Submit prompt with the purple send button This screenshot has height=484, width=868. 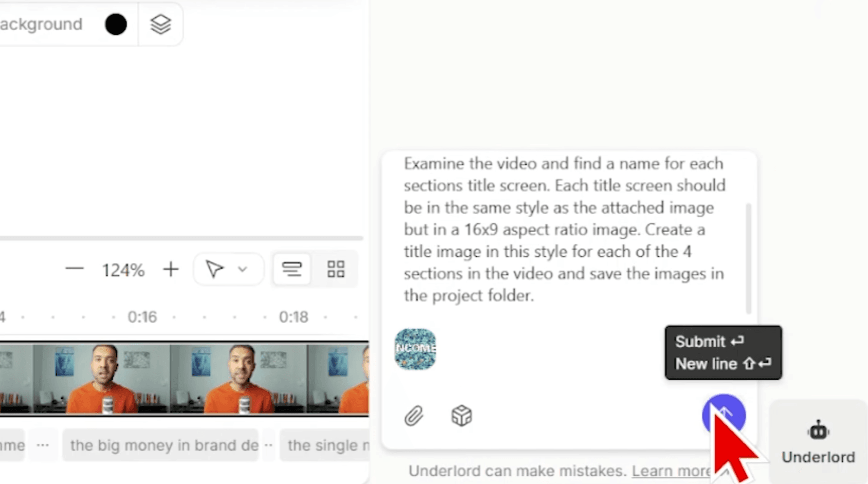click(x=724, y=416)
